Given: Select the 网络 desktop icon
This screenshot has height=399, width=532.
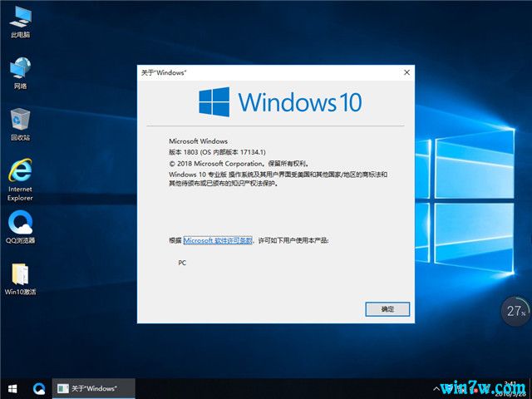Looking at the screenshot, I should tap(20, 73).
